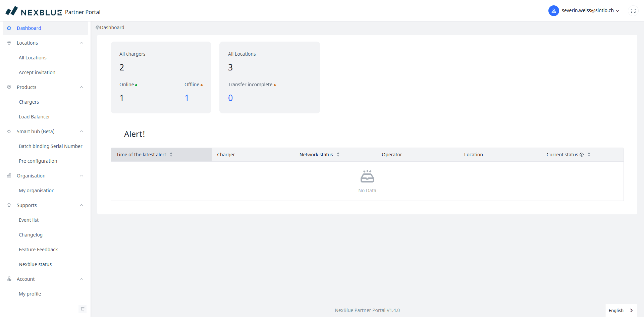Open Batch binding Serial Number page
The height and width of the screenshot is (317, 644).
tap(50, 146)
